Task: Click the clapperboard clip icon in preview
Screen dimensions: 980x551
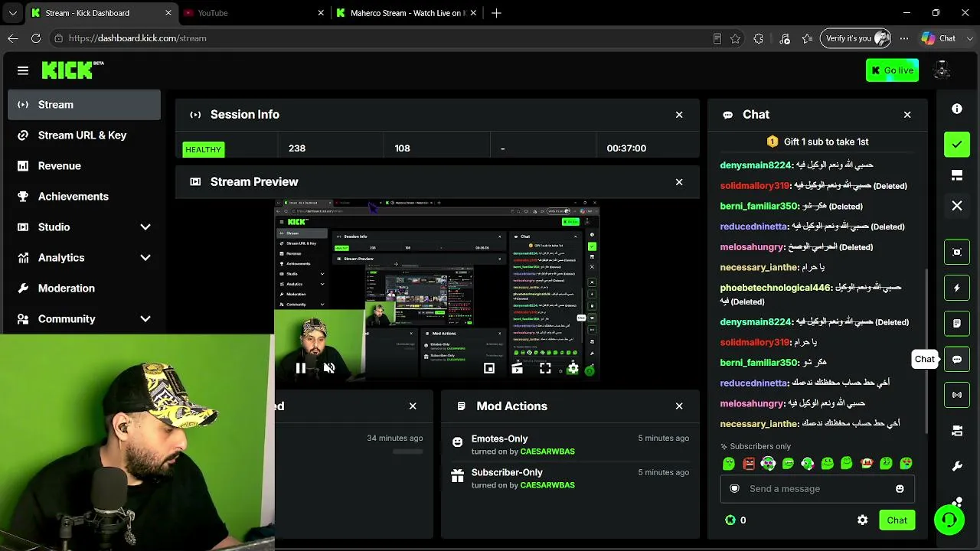Action: (x=518, y=369)
